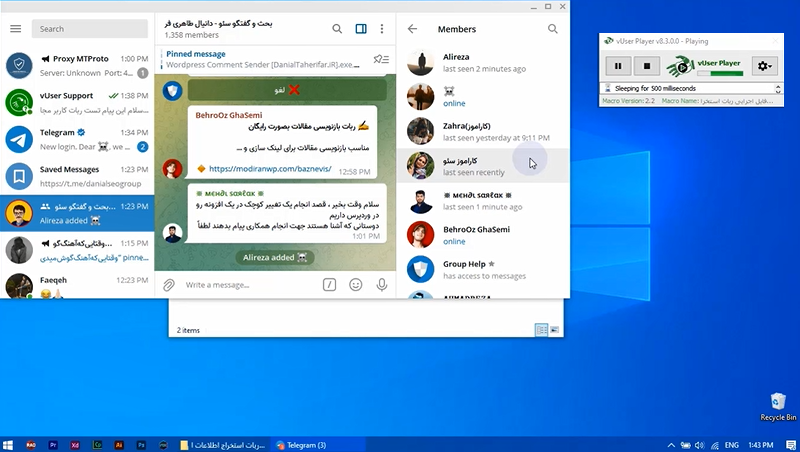Change the ENG input language
This screenshot has height=452, width=800.
coord(732,445)
